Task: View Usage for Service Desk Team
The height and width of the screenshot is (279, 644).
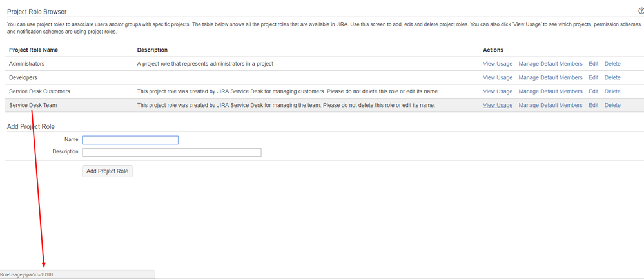Action: point(498,105)
